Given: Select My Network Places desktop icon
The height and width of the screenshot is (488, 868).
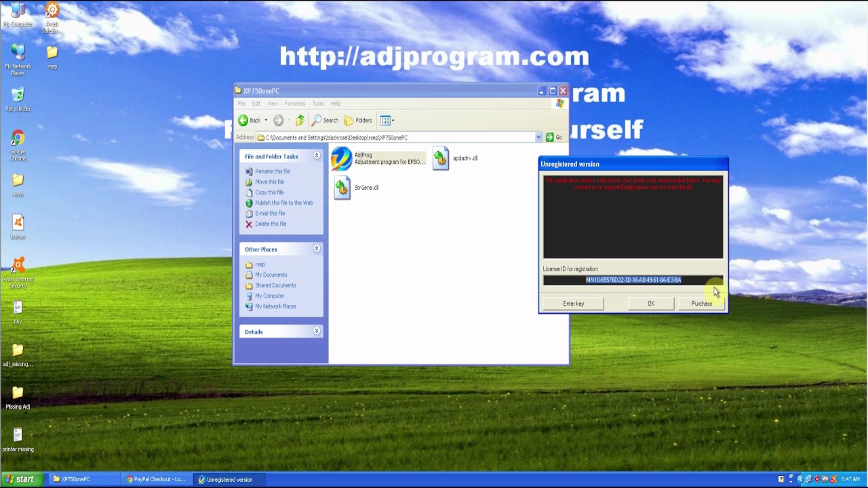Looking at the screenshot, I should click(x=18, y=60).
